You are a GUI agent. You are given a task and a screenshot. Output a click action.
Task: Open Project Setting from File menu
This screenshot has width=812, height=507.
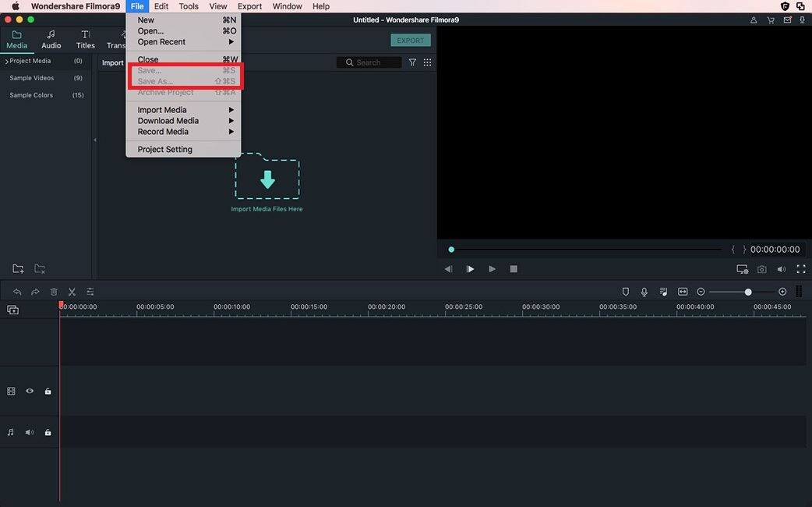[x=183, y=149]
